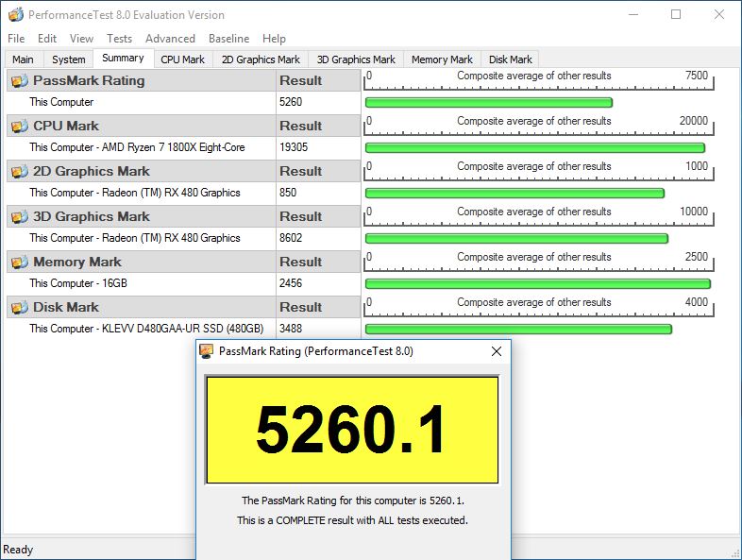Open the File menu
Image resolution: width=742 pixels, height=560 pixels.
coord(16,39)
